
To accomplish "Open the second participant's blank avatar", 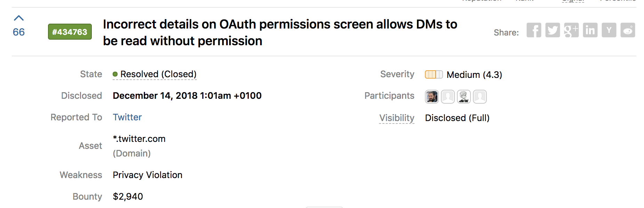I will pos(448,96).
